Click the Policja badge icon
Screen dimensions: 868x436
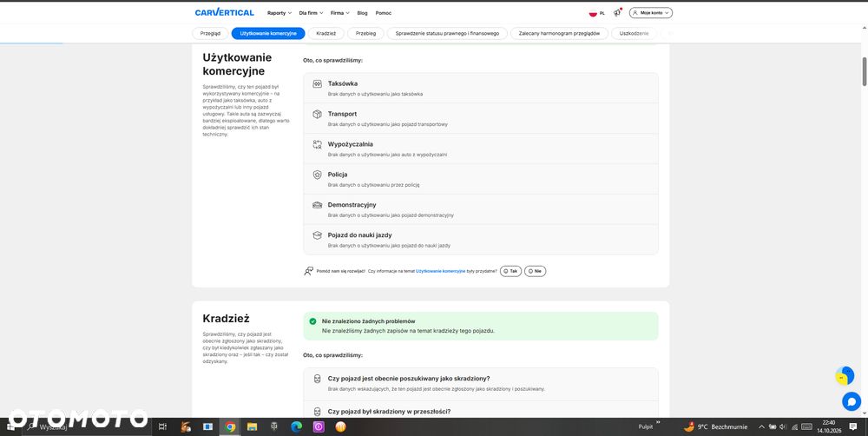(317, 175)
